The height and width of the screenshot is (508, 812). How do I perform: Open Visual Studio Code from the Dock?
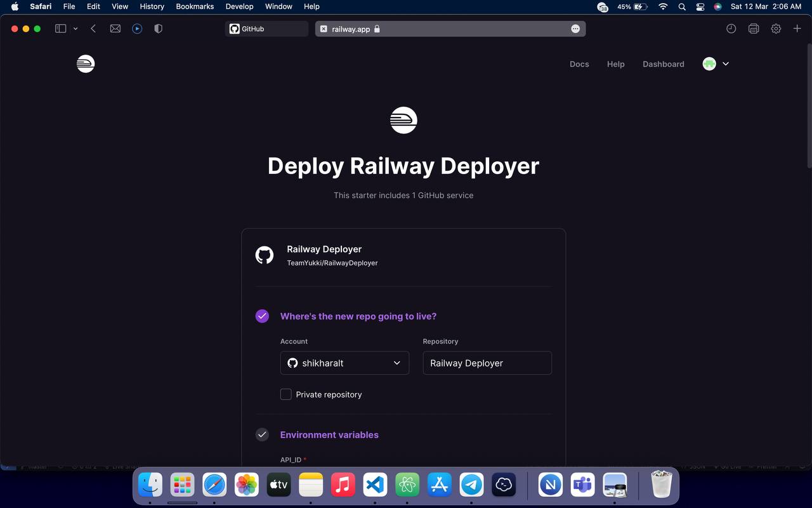pos(375,486)
